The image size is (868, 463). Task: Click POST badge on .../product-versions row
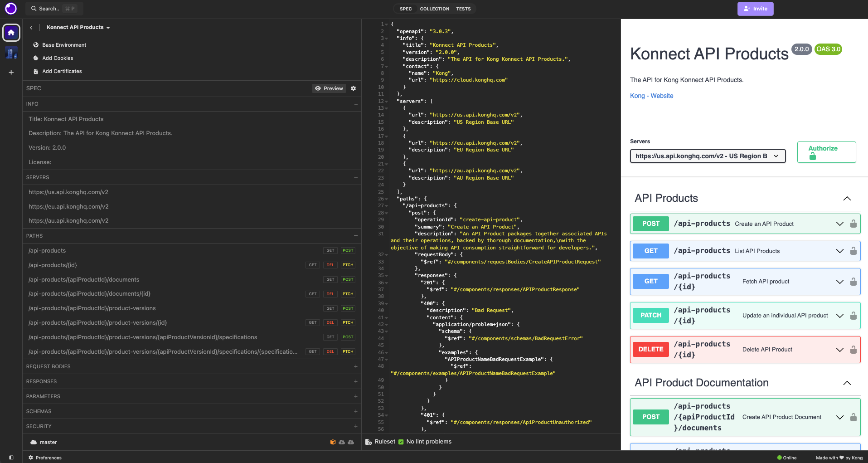348,308
